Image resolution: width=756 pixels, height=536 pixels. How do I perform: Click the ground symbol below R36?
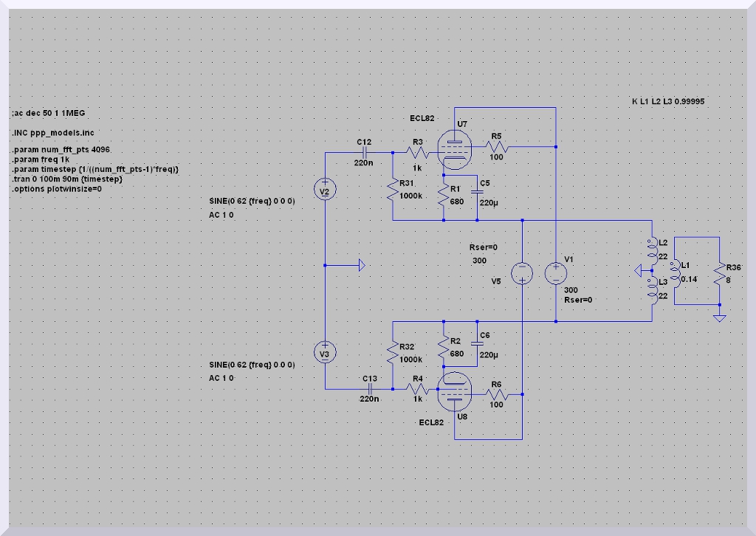pos(718,317)
